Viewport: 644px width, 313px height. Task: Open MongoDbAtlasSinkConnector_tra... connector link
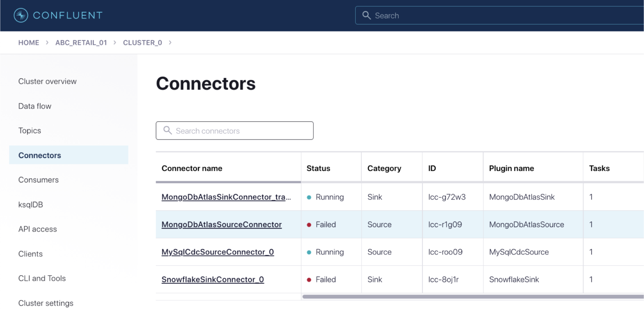(x=226, y=197)
